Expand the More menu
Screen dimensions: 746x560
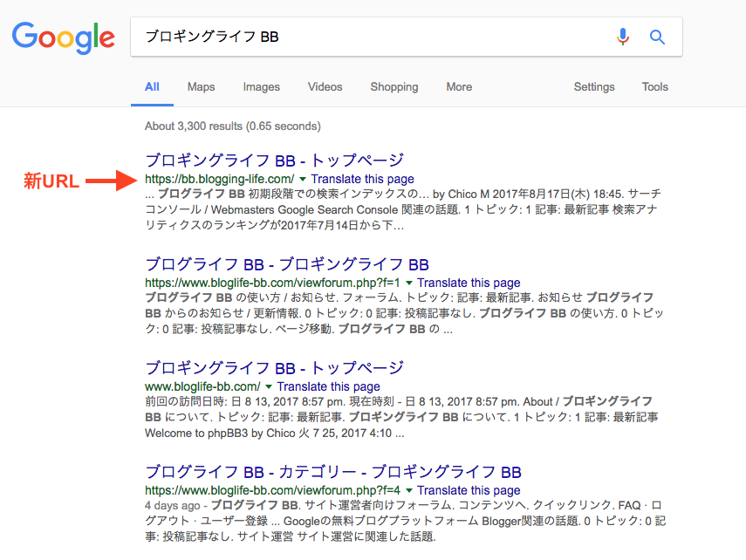[x=459, y=87]
